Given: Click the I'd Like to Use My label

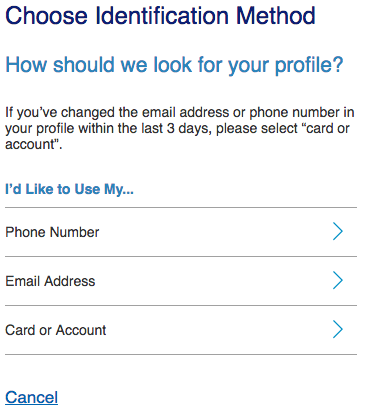Looking at the screenshot, I should coord(69,189).
